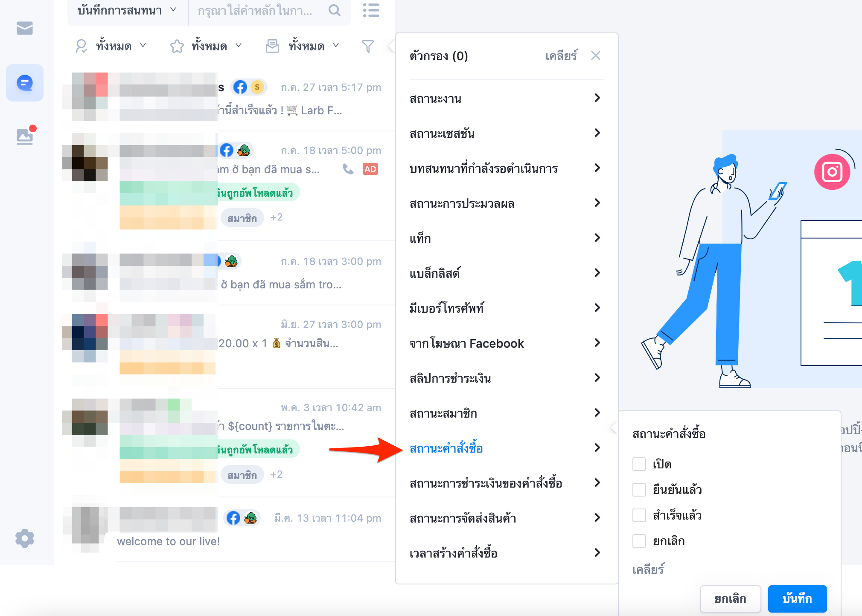
Task: Expand สถานะเซสชัน filter chevron
Action: tap(597, 133)
